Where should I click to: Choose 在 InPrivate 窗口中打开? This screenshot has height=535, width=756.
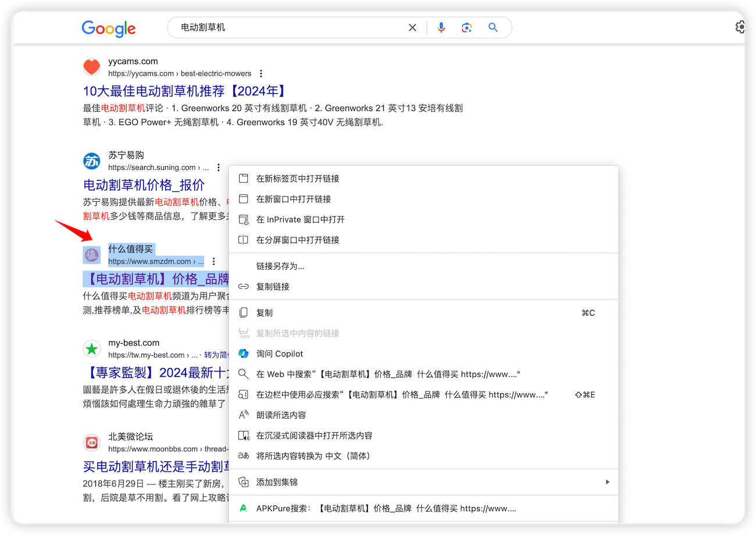click(x=300, y=220)
